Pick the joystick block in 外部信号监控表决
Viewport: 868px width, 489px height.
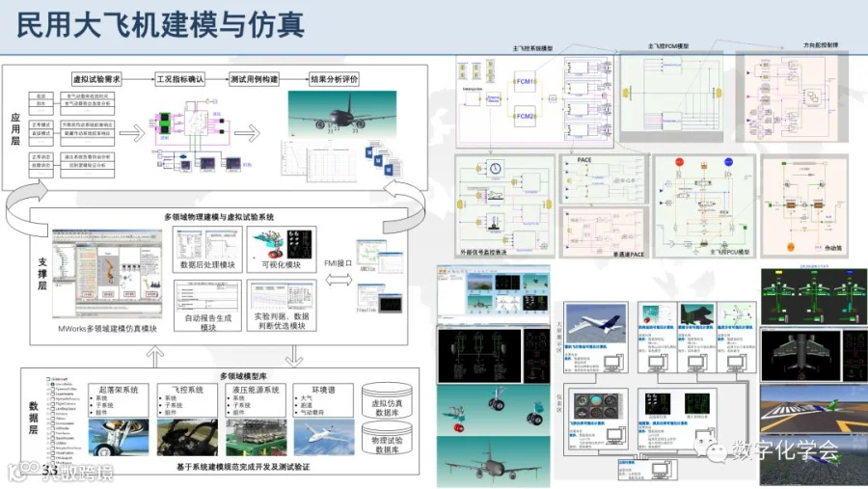(495, 222)
